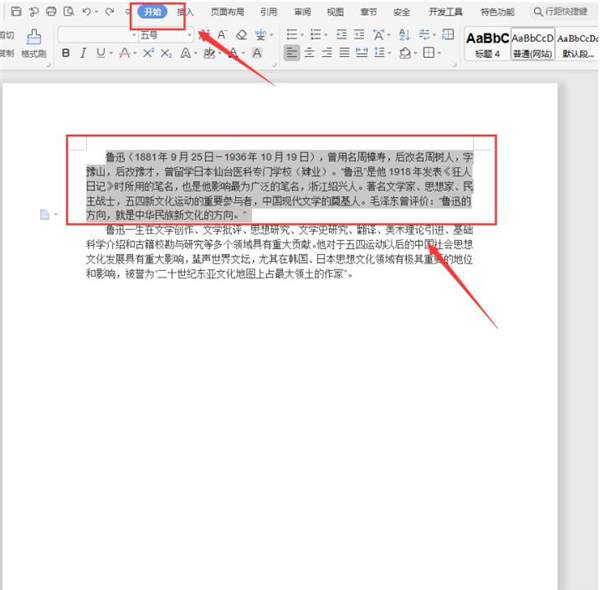Toggle bold formatting
This screenshot has height=590, width=600.
tap(66, 53)
